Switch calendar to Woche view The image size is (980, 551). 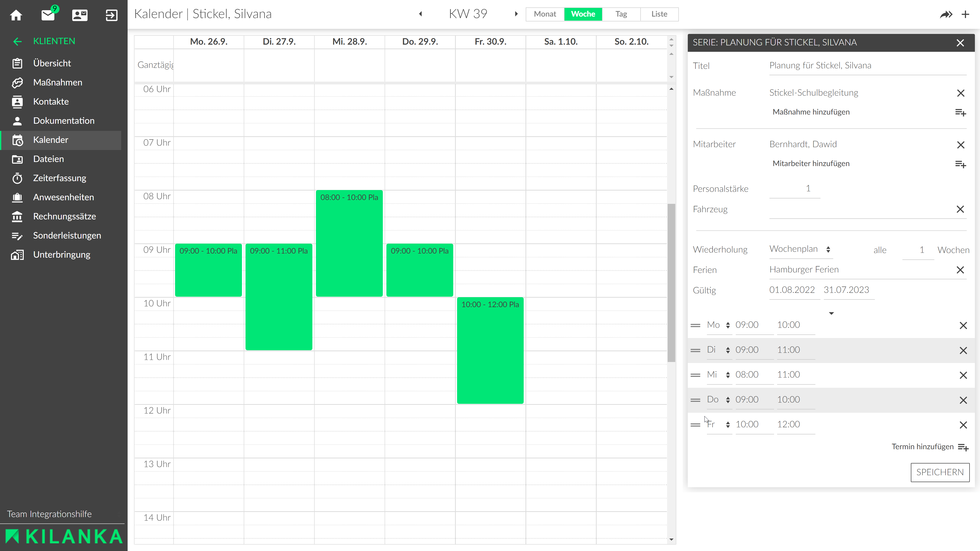583,14
